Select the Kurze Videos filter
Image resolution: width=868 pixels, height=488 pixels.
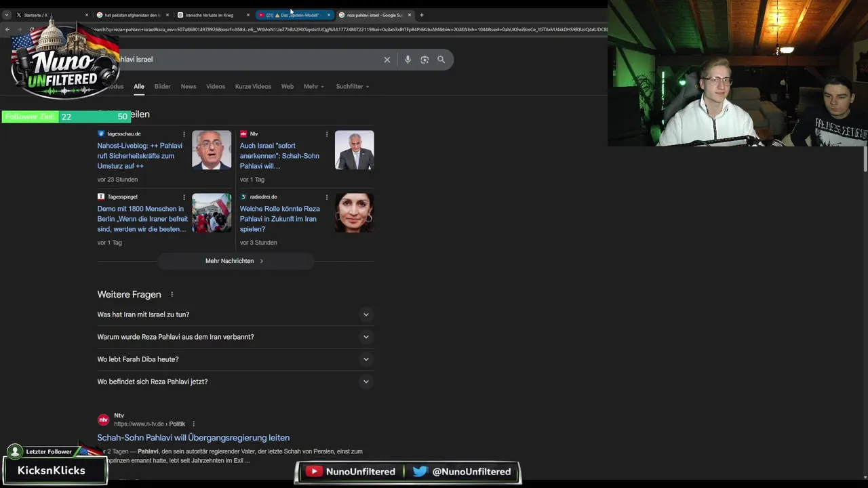[x=253, y=87]
